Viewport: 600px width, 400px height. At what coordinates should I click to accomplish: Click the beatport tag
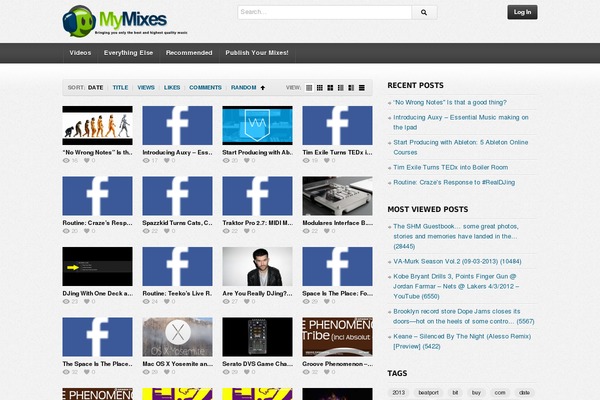click(428, 393)
